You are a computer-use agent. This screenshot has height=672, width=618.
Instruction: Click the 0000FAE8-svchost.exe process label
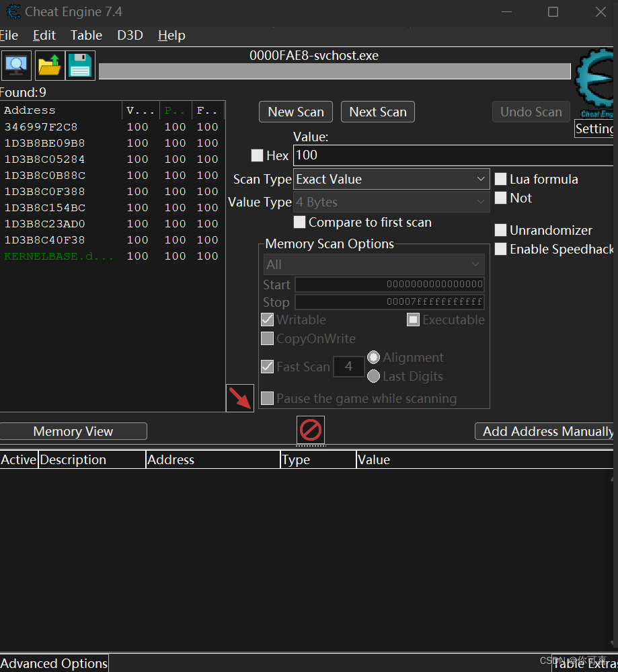click(x=314, y=55)
